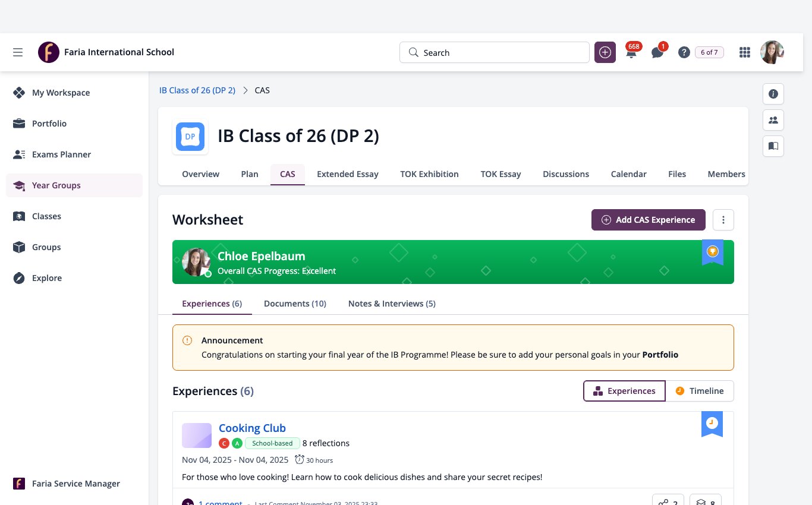Click the 6 of 7 progress badge

709,52
